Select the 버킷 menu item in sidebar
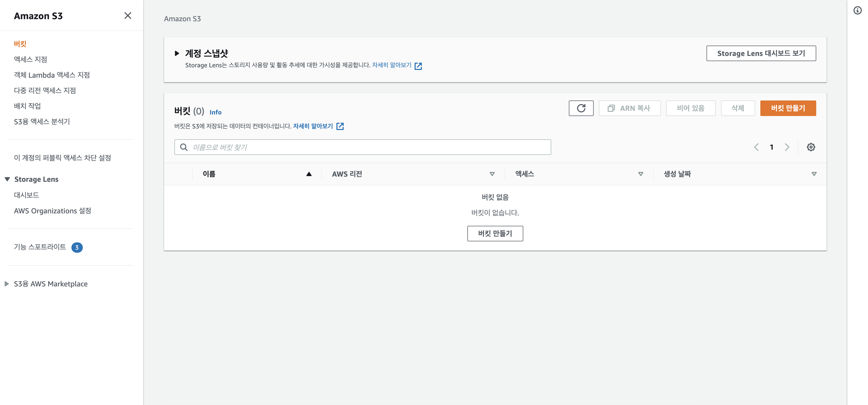 click(19, 43)
